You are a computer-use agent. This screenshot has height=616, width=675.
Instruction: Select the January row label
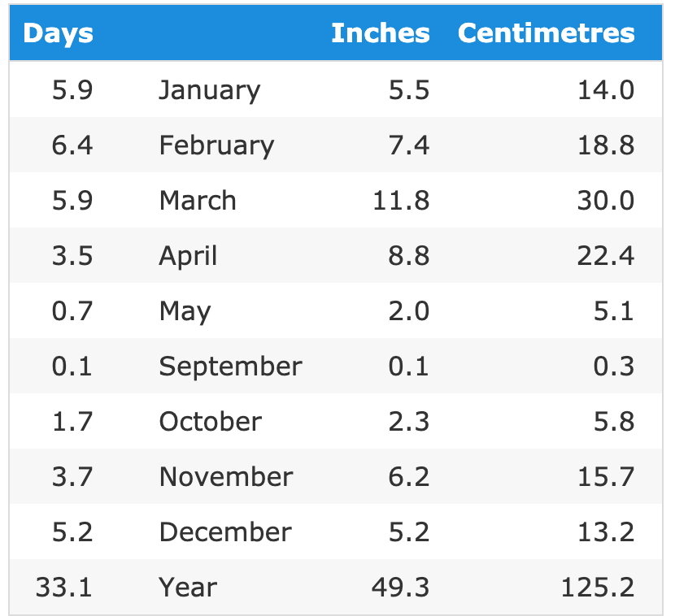(x=209, y=89)
